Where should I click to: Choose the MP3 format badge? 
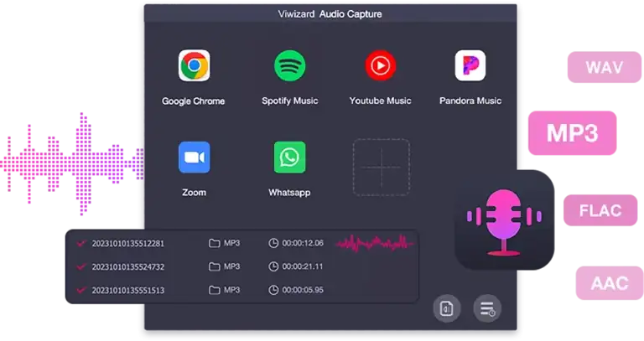(572, 133)
